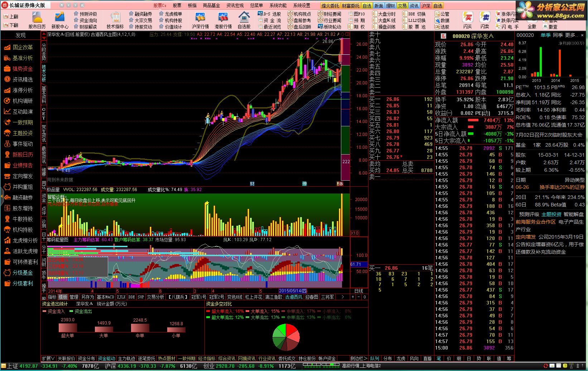Open 分级基金 in left sidebar
The width and height of the screenshot is (588, 371).
(x=19, y=273)
